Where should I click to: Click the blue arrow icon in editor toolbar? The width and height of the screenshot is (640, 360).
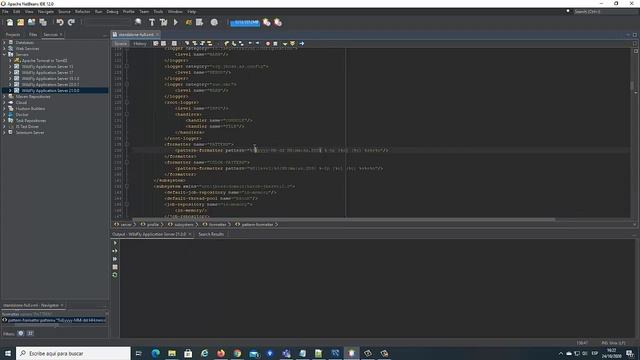point(302,43)
